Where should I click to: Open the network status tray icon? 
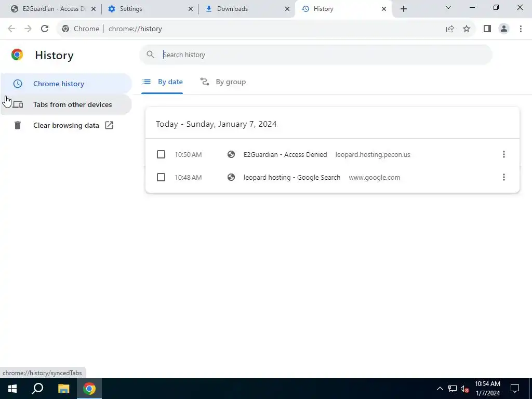453,389
